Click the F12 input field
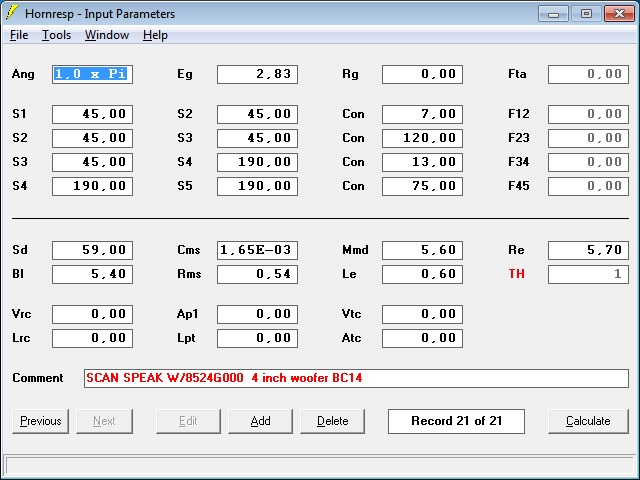Viewport: 640px width, 480px height. point(588,114)
